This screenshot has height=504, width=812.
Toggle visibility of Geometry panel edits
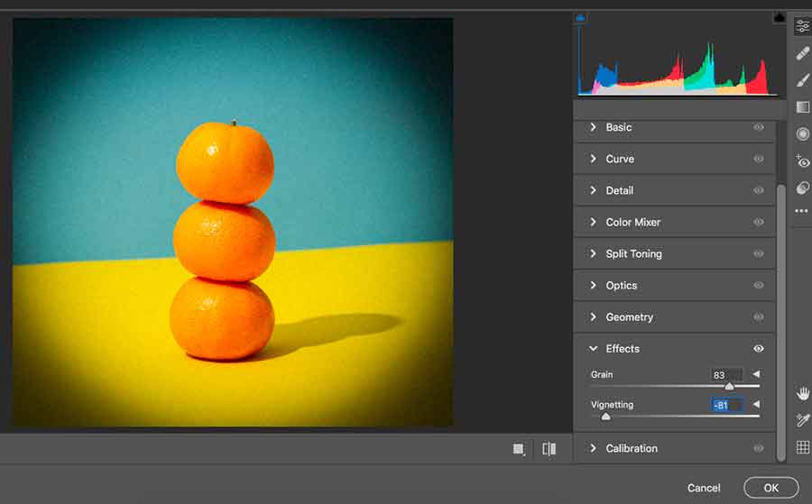[759, 316]
